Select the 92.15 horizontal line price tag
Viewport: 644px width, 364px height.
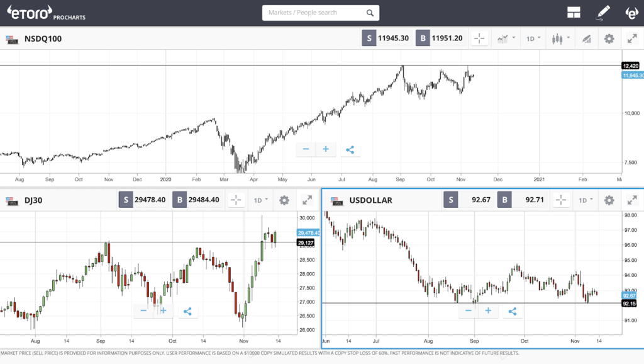629,304
